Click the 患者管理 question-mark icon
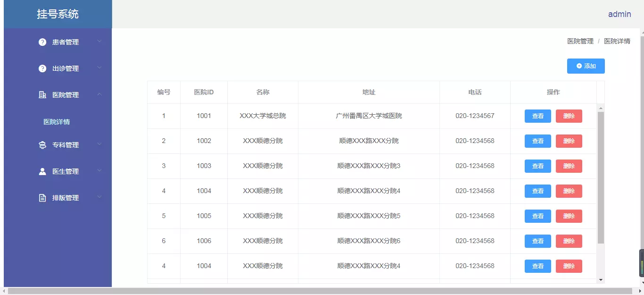Screen dimensions: 644x295 click(42, 42)
